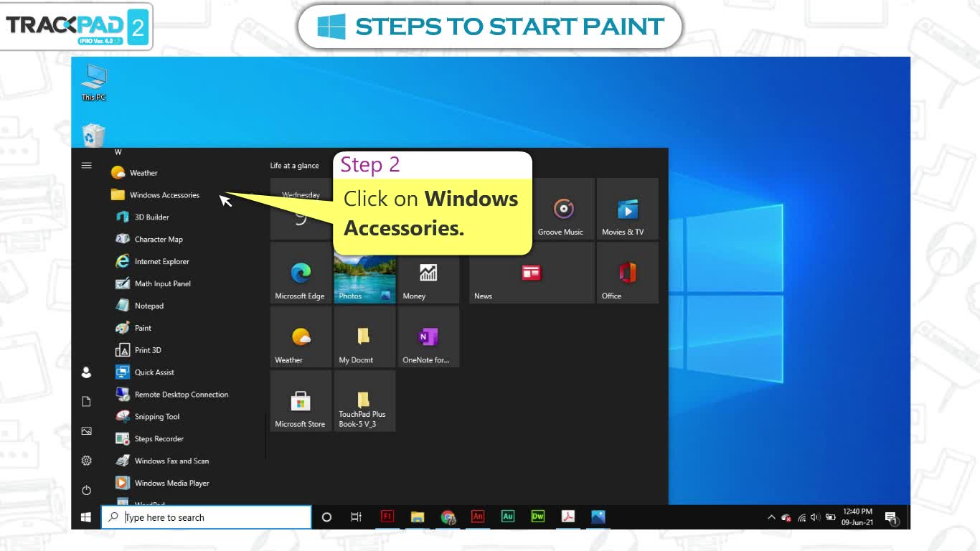This screenshot has height=551, width=980.
Task: Open Photos app from the taskbar
Action: (598, 517)
